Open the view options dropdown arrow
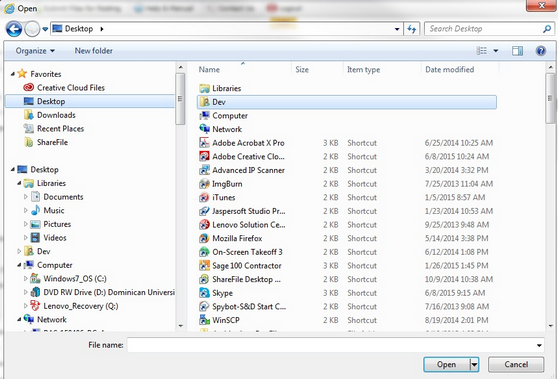Viewport: 558px width, 379px height. point(496,51)
